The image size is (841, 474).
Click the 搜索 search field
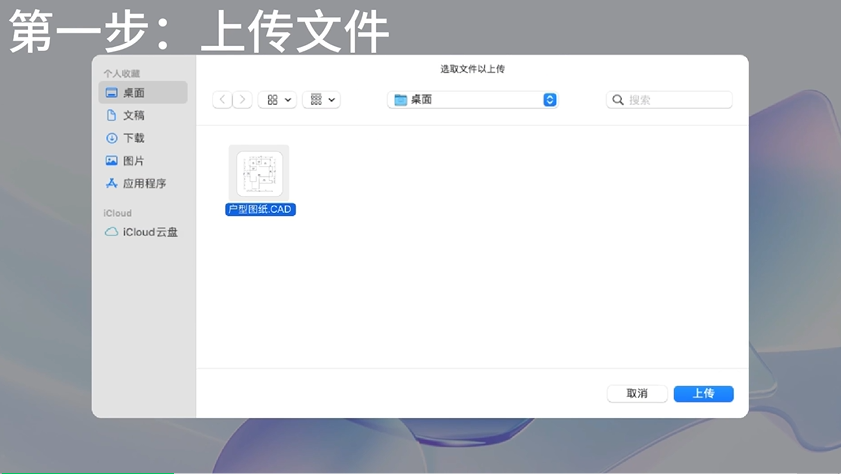pos(669,100)
